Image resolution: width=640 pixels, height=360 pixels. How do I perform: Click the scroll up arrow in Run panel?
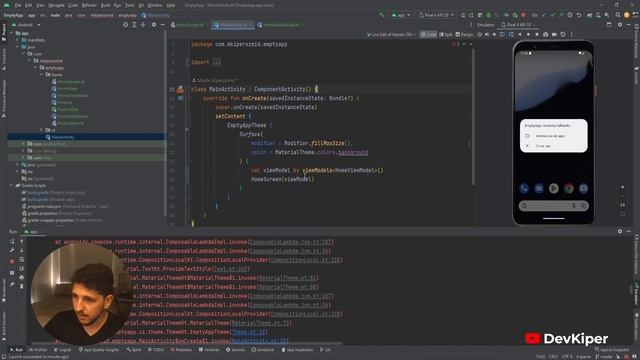click(x=22, y=242)
